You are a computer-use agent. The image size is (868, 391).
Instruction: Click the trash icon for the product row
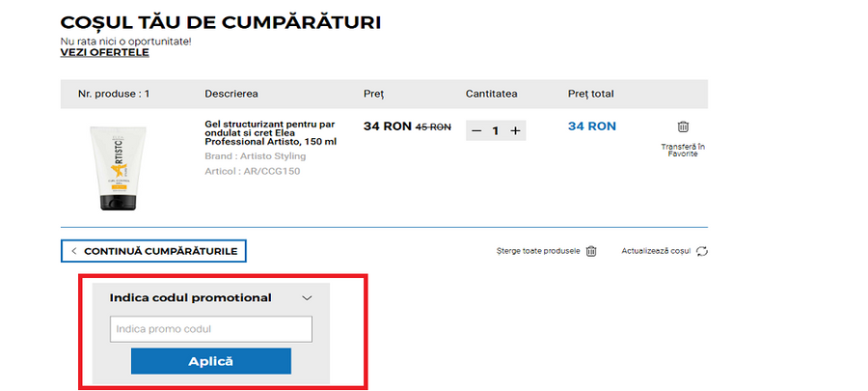pyautogui.click(x=683, y=126)
